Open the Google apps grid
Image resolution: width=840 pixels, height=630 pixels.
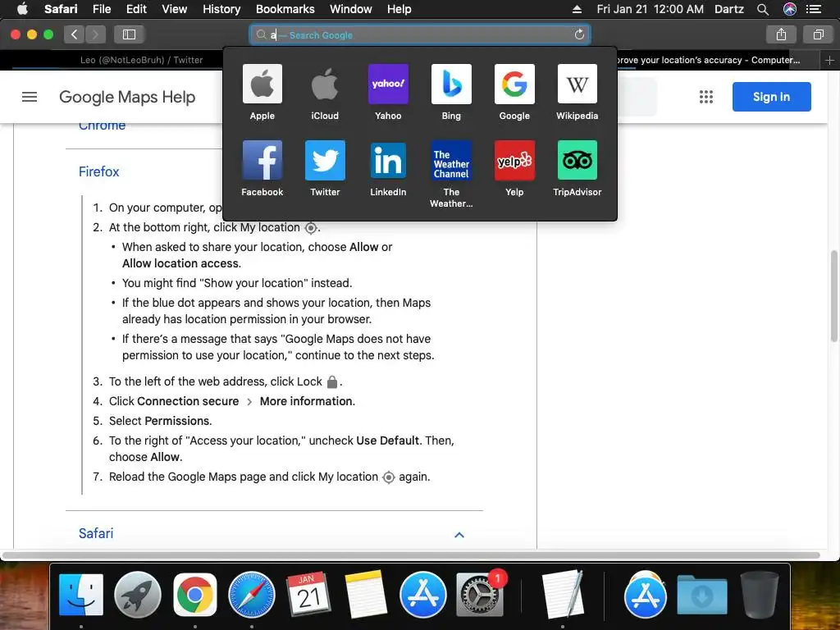pyautogui.click(x=706, y=97)
